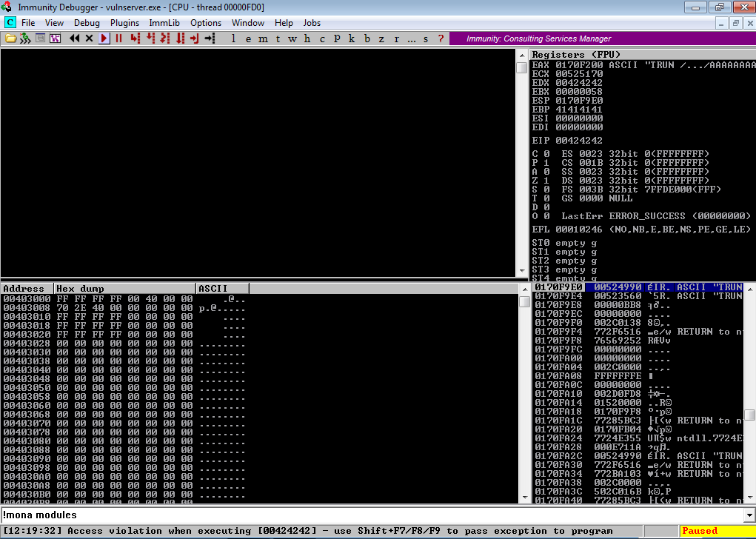The height and width of the screenshot is (539, 756).
Task: Click the Trace over toolbar icon
Action: pos(180,38)
